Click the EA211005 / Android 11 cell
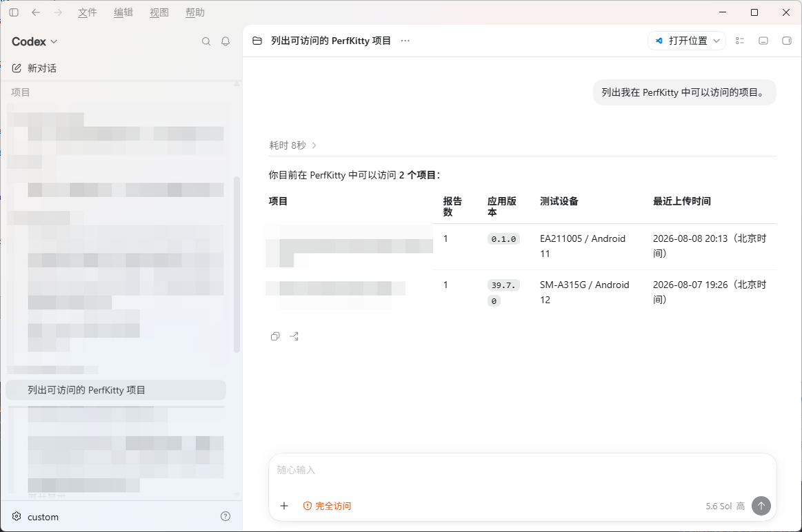The height and width of the screenshot is (532, 802). click(583, 246)
